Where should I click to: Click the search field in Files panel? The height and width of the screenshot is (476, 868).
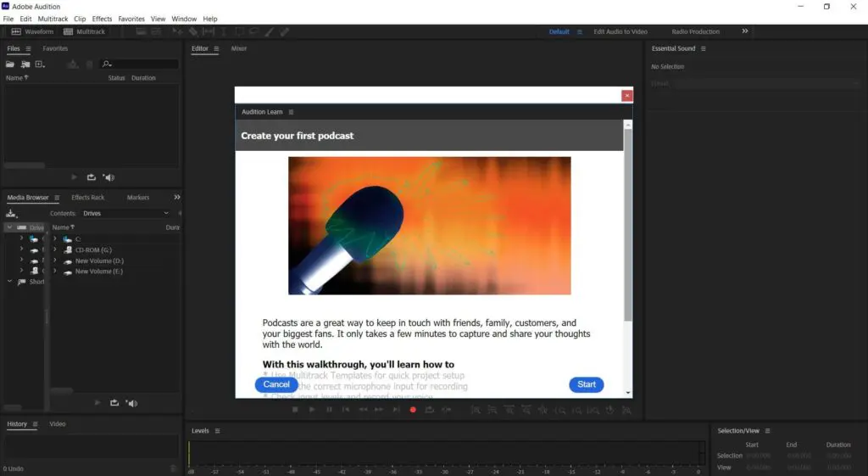(x=140, y=64)
